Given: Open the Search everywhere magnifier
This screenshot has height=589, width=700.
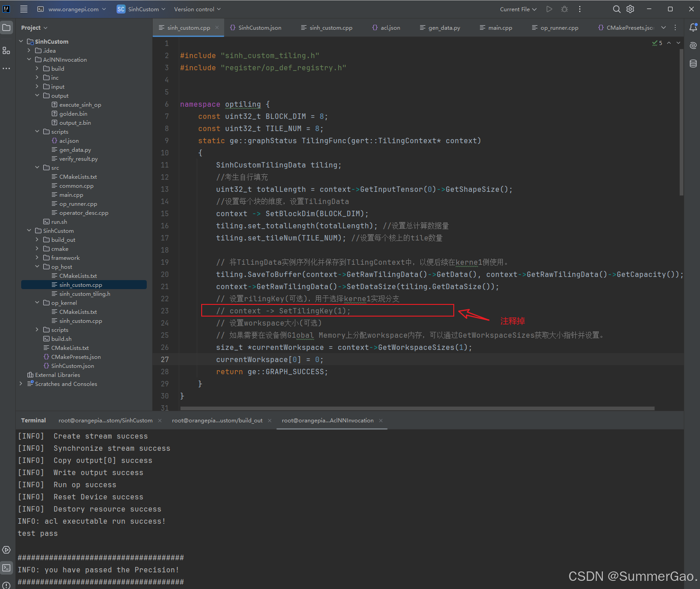Looking at the screenshot, I should (616, 9).
